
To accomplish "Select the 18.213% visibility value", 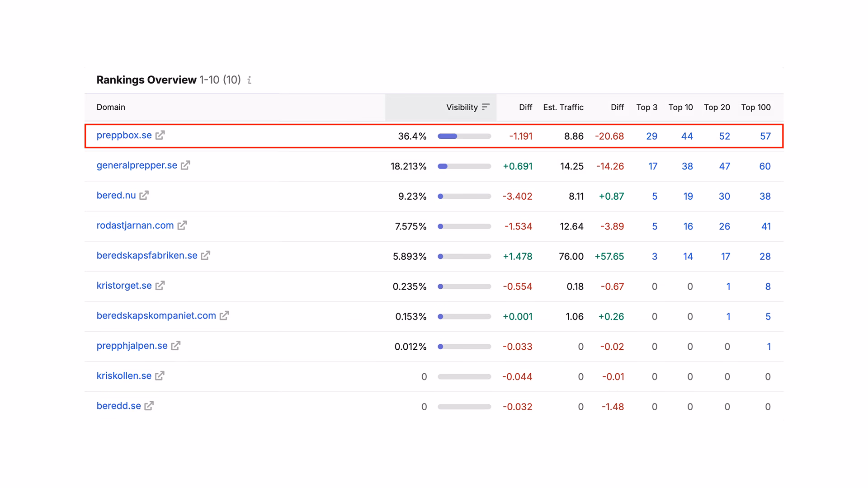I will click(408, 166).
